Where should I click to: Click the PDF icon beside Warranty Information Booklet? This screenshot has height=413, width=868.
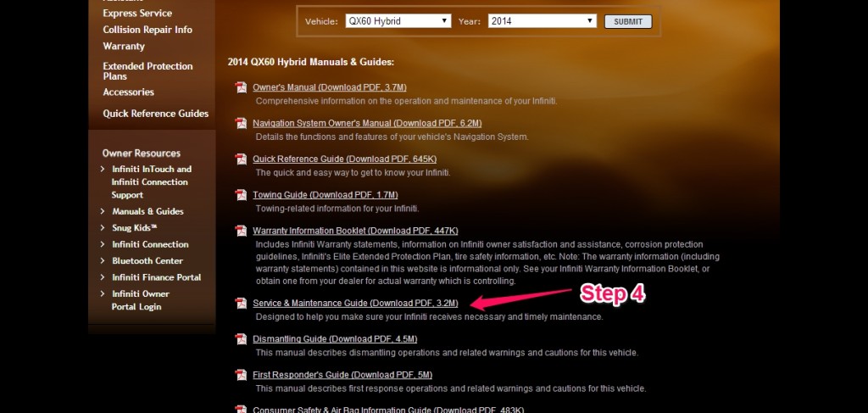click(241, 231)
